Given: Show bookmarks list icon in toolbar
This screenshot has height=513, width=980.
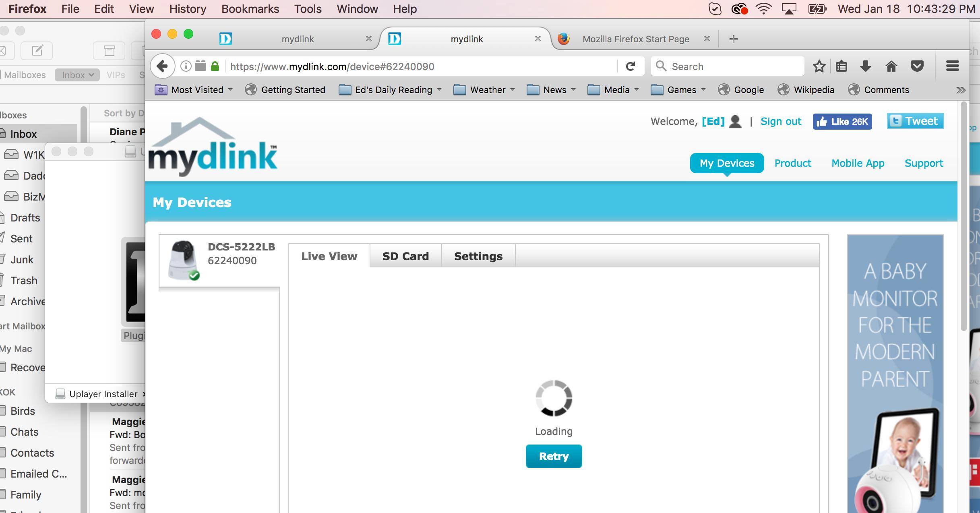Looking at the screenshot, I should tap(841, 66).
